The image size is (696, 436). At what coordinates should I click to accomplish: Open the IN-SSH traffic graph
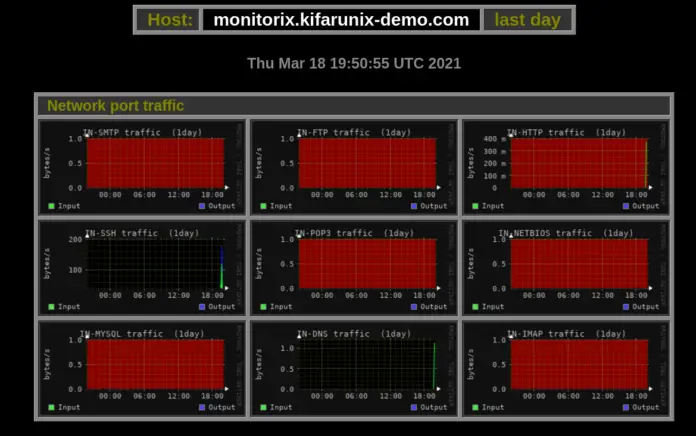[142, 266]
